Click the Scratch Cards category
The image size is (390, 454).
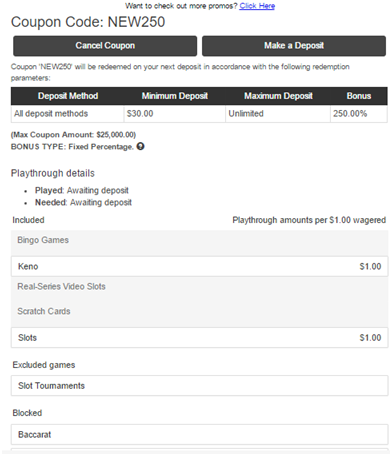click(44, 311)
